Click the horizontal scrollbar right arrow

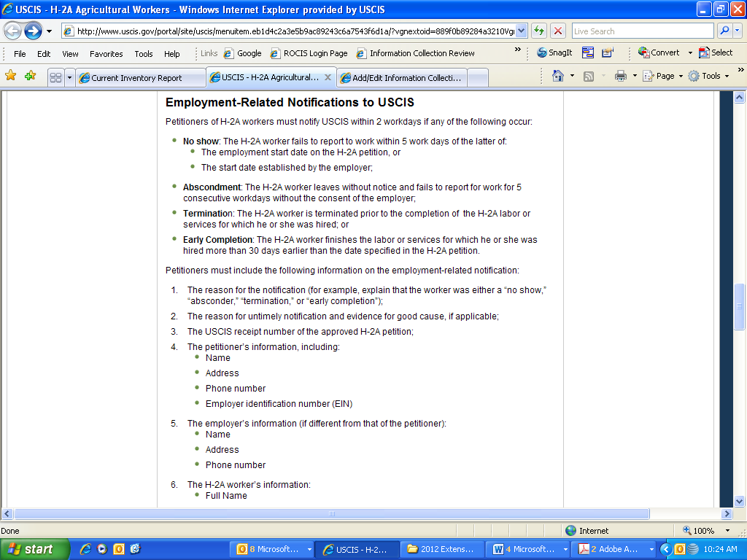click(727, 514)
